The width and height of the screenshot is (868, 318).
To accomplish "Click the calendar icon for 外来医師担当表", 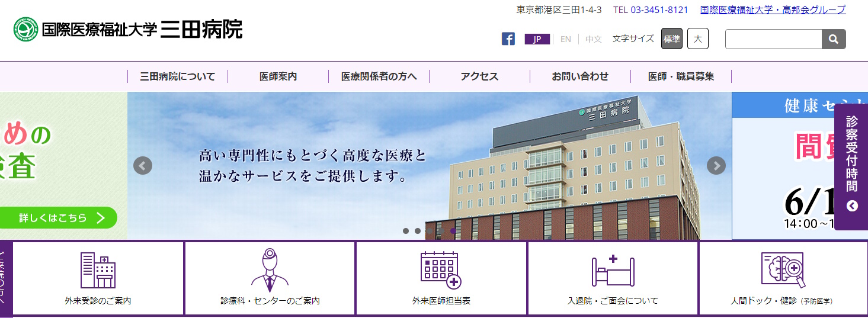I will click(441, 270).
